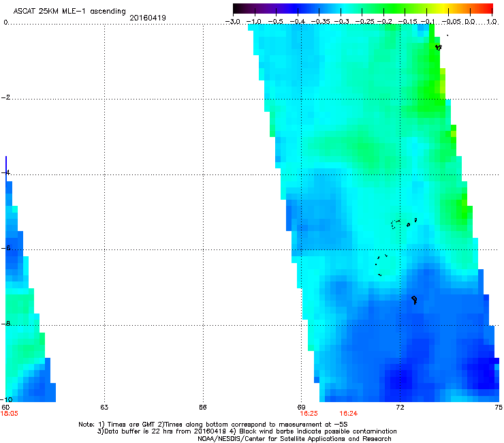This screenshot has height=443, width=504.
Task: Click the '72' longitude axis label
Action: tap(400, 407)
